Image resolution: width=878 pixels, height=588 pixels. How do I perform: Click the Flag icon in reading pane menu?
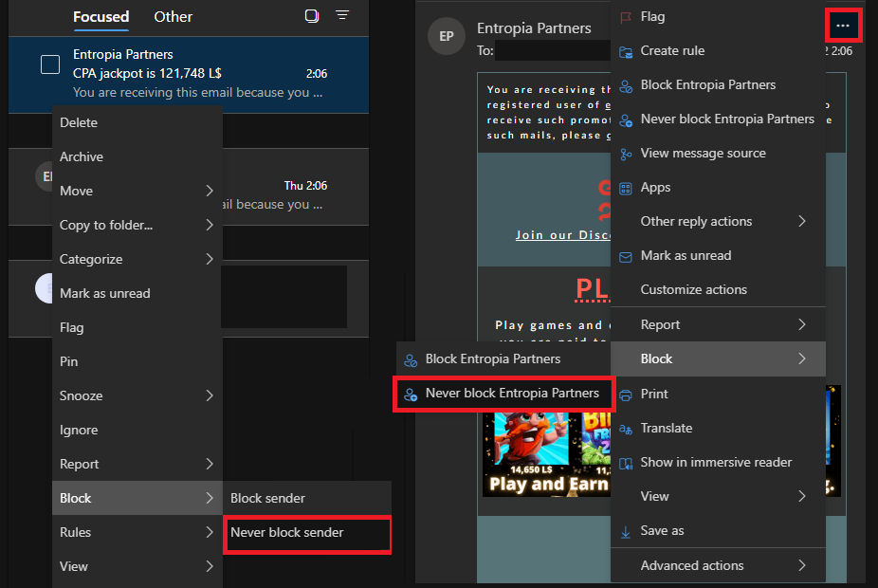click(626, 17)
